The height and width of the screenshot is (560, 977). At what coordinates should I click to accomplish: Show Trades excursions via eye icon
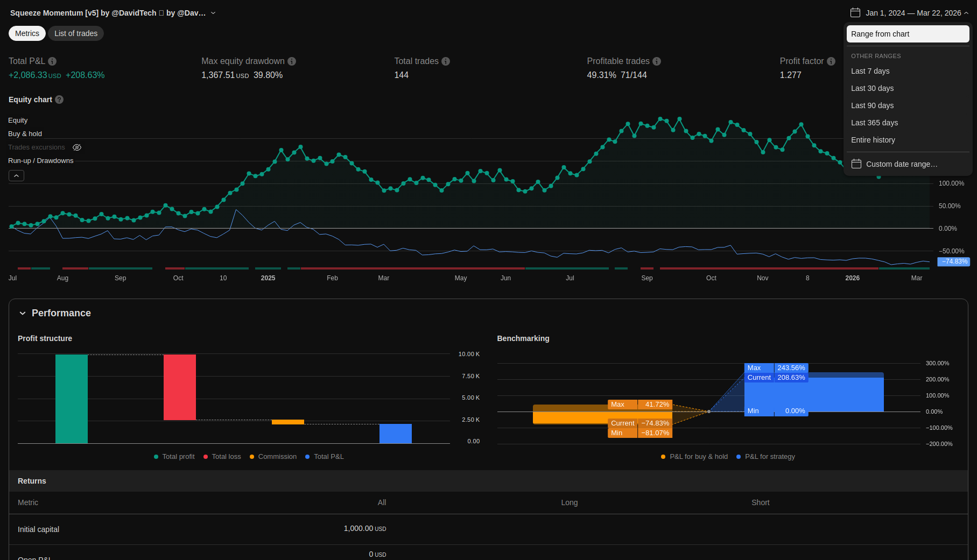[77, 147]
